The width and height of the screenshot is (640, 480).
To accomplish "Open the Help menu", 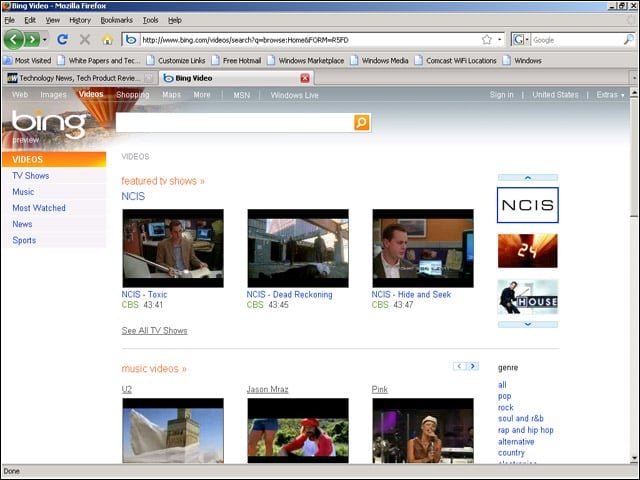I will pyautogui.click(x=175, y=20).
